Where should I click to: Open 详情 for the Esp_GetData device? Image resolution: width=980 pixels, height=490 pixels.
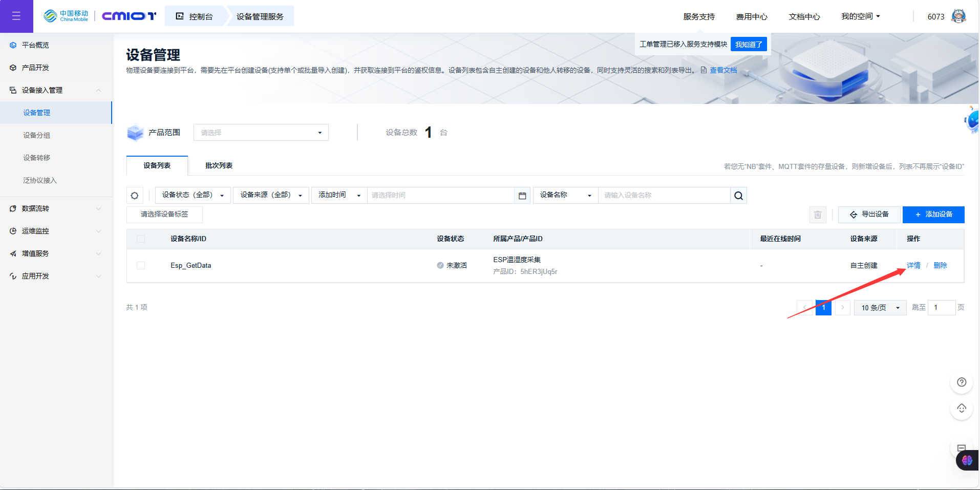tap(913, 265)
